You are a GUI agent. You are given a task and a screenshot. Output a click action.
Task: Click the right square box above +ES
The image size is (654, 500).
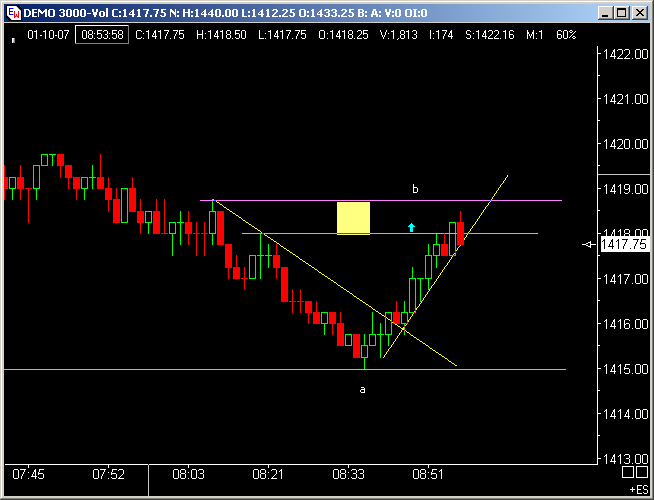(x=641, y=472)
